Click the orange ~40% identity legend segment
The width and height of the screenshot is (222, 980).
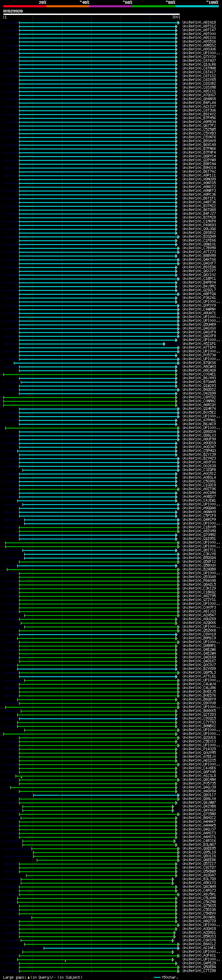(68, 6)
